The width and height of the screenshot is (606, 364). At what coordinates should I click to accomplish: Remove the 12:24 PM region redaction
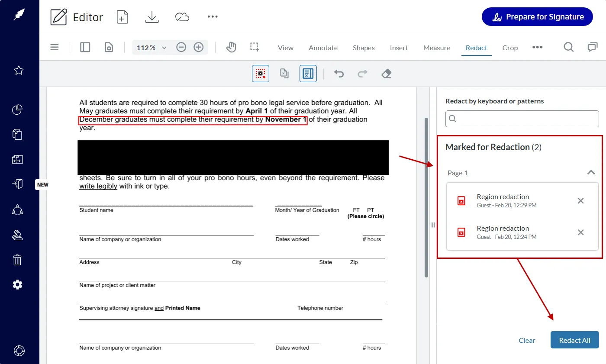tap(581, 232)
